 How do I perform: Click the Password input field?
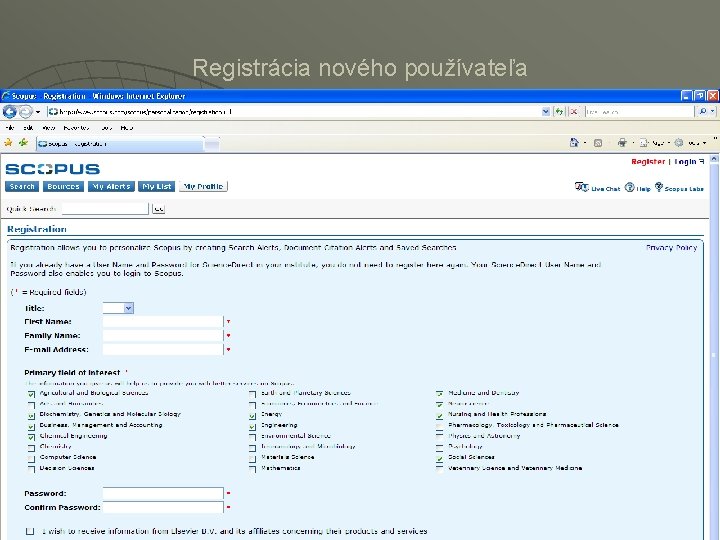tap(163, 494)
